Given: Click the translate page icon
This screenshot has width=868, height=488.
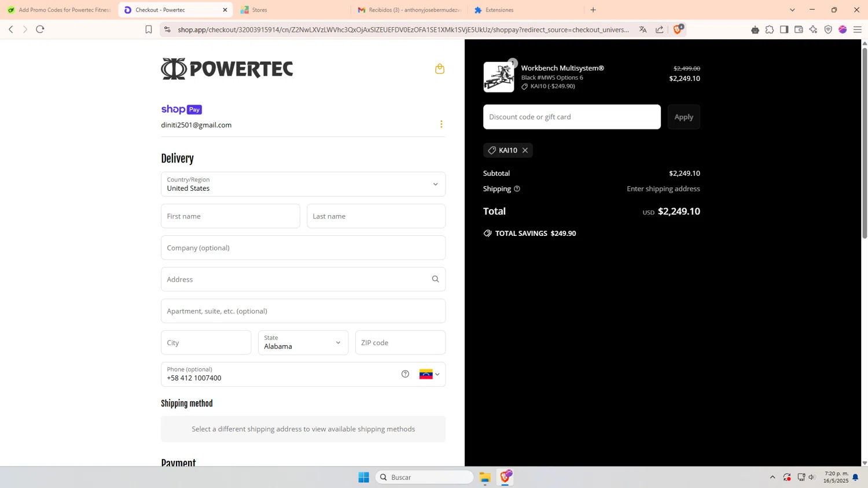Looking at the screenshot, I should point(643,29).
